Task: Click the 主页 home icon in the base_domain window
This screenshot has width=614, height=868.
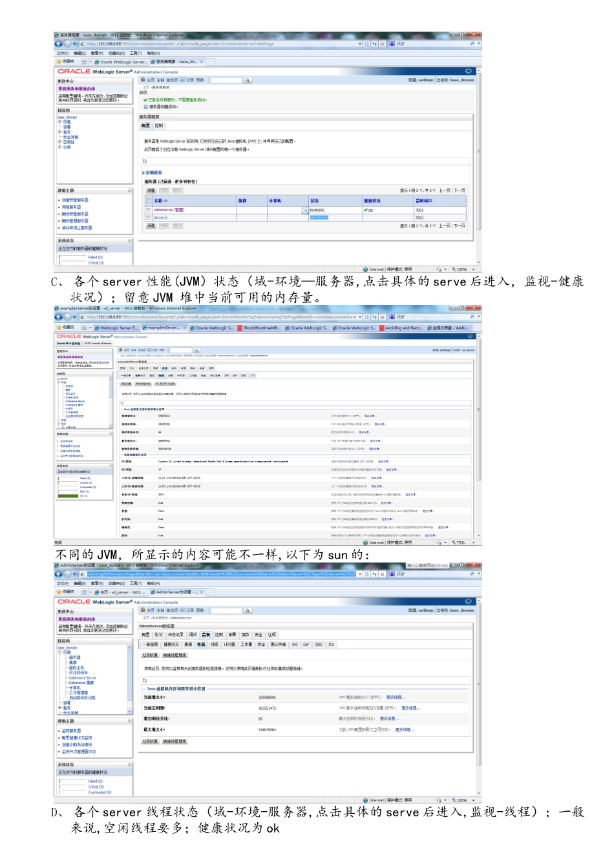Action: coord(144,80)
